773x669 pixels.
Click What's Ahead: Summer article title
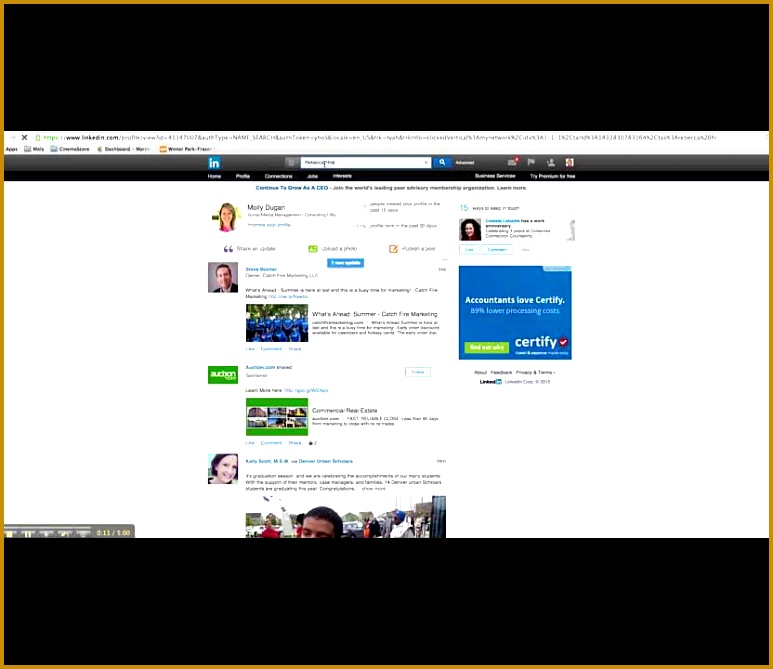[375, 314]
